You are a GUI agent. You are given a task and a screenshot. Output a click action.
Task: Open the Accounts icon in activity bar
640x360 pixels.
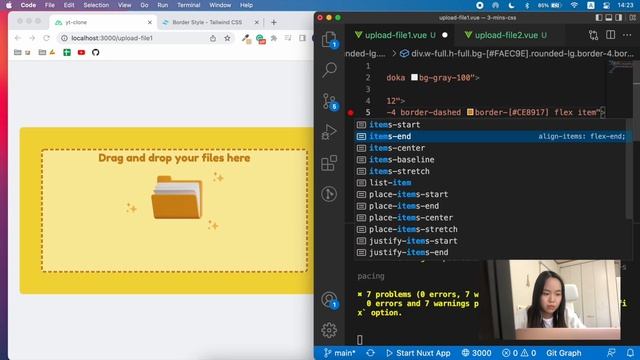point(329,300)
